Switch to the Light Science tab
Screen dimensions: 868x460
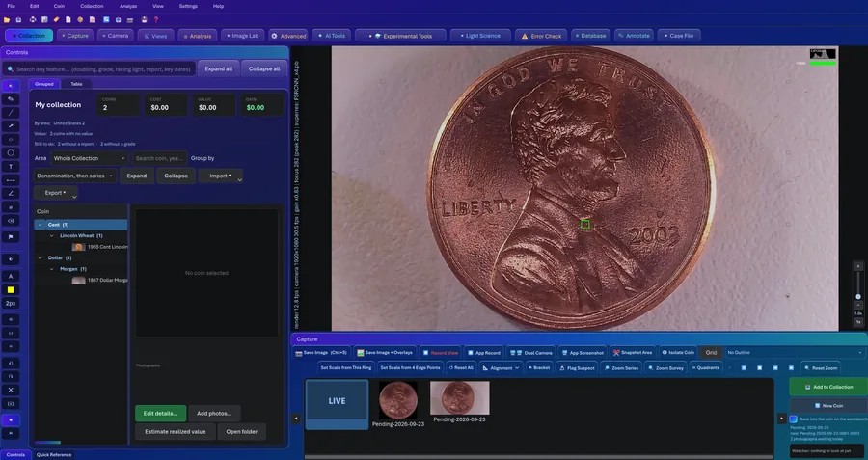[x=479, y=36]
